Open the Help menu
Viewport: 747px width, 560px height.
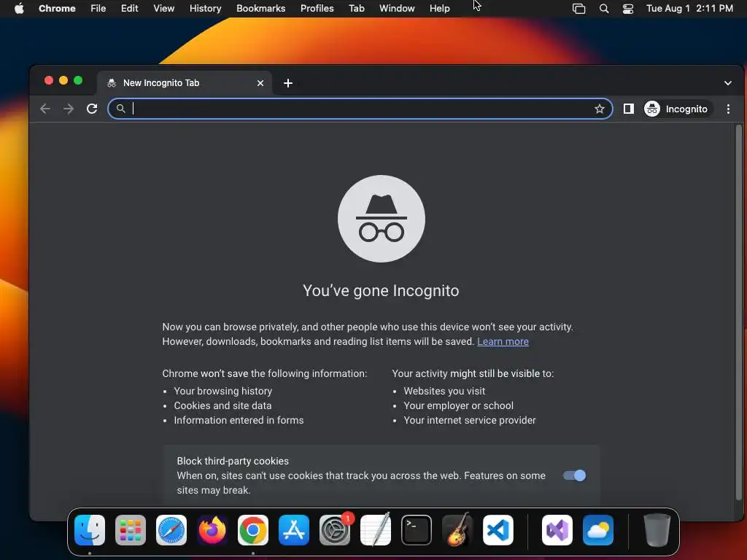click(x=439, y=8)
